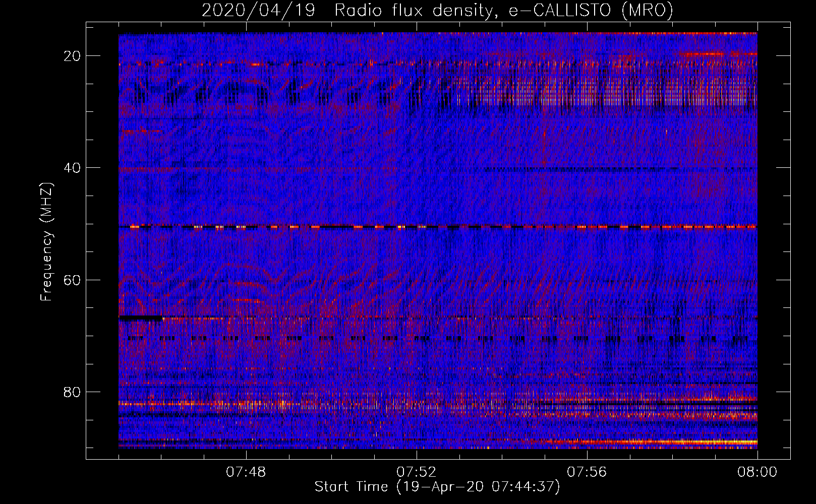Click the 'Frequency (MHZ)' axis label
The image size is (816, 504).
tap(46, 242)
